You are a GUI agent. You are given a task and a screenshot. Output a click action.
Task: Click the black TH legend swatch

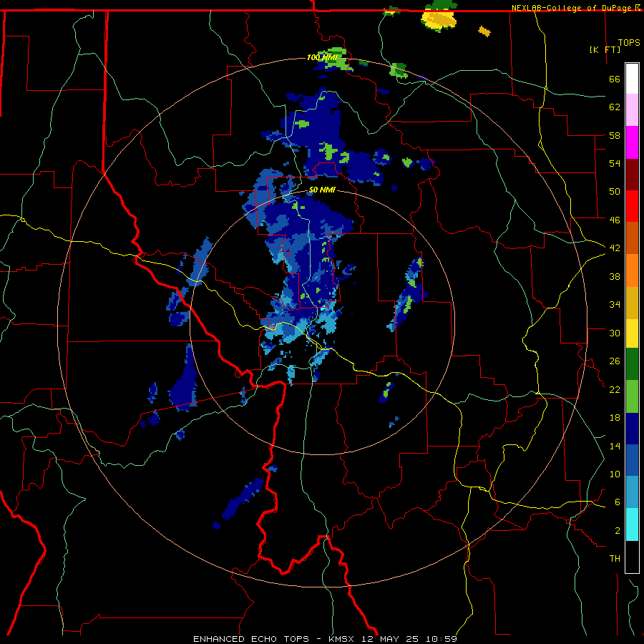coord(632,557)
